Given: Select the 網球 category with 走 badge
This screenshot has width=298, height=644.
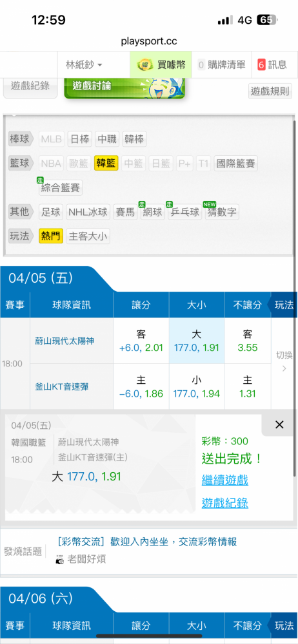Looking at the screenshot, I should [153, 212].
